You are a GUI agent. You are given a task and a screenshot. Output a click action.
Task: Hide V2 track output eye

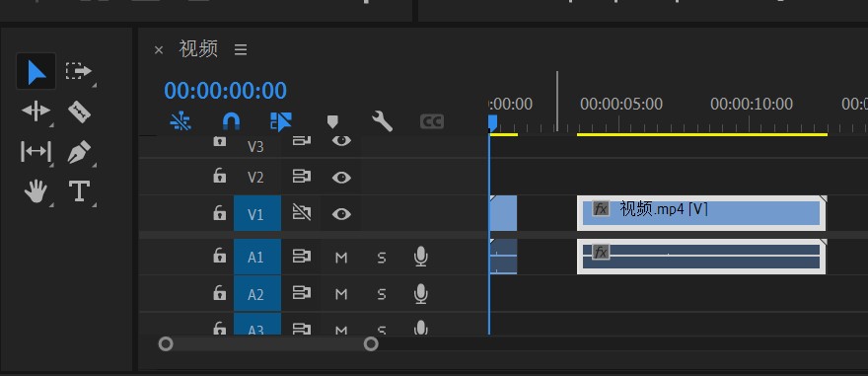[x=341, y=178]
